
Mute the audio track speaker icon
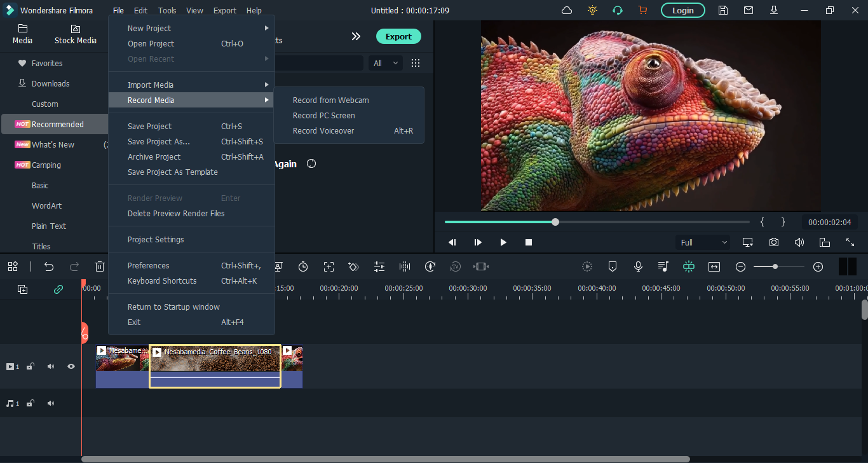(x=51, y=403)
